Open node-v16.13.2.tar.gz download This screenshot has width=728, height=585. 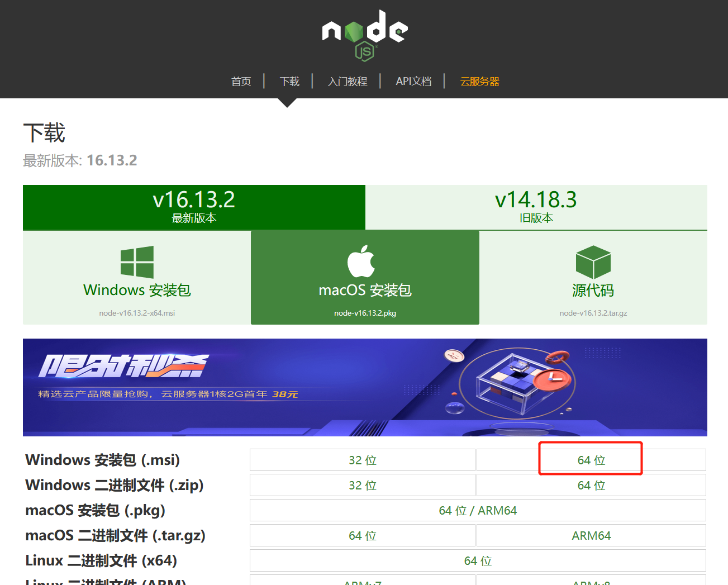[x=593, y=313]
